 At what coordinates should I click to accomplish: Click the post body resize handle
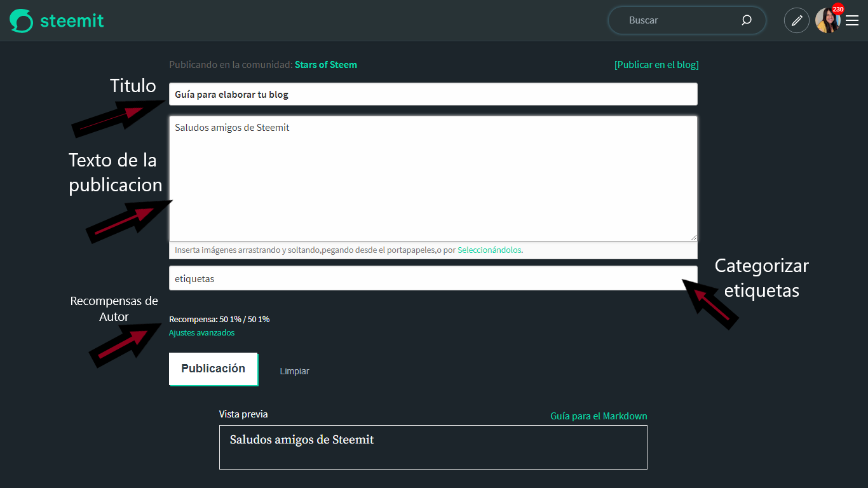pos(693,237)
